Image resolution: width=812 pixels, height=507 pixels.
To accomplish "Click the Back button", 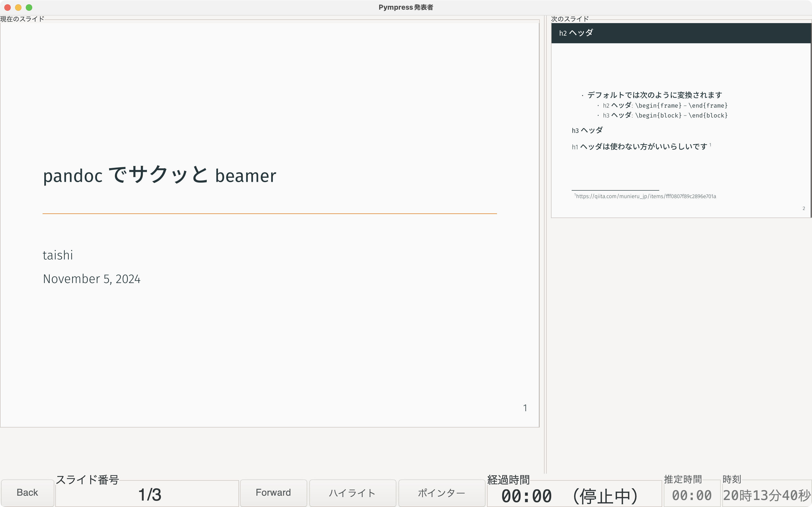I will tap(27, 492).
